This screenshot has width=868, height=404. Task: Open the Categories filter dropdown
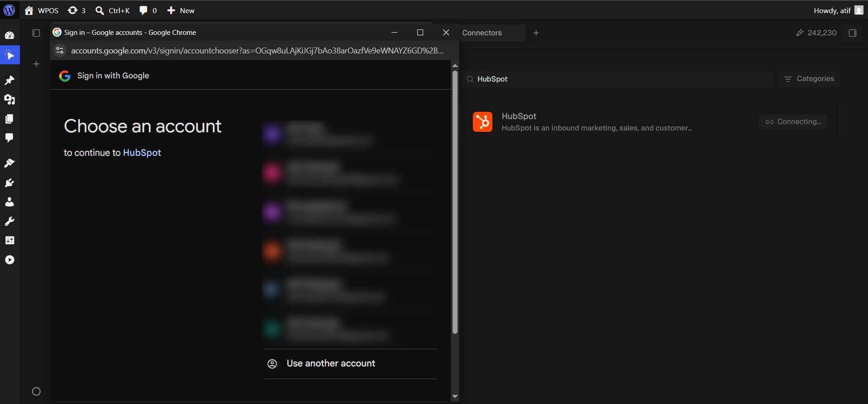coord(809,79)
